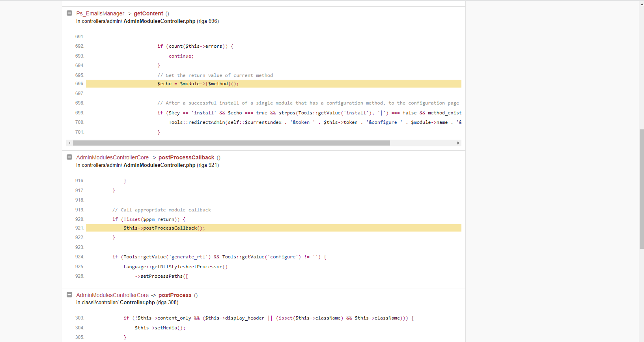The height and width of the screenshot is (342, 644).
Task: Click the Ps_EmailsManager class name
Action: tap(100, 13)
